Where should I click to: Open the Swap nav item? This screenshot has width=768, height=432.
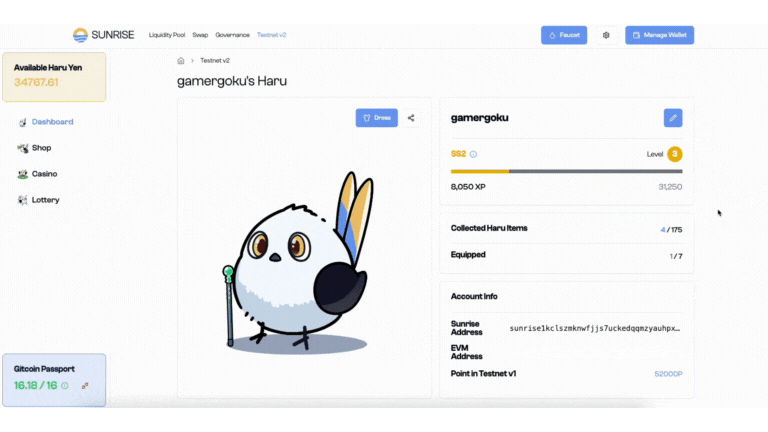200,35
